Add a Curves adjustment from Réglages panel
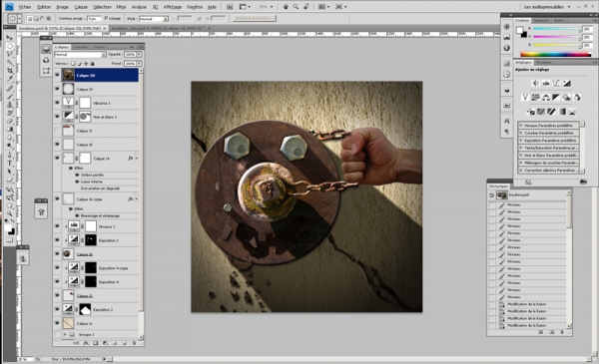 [556, 83]
